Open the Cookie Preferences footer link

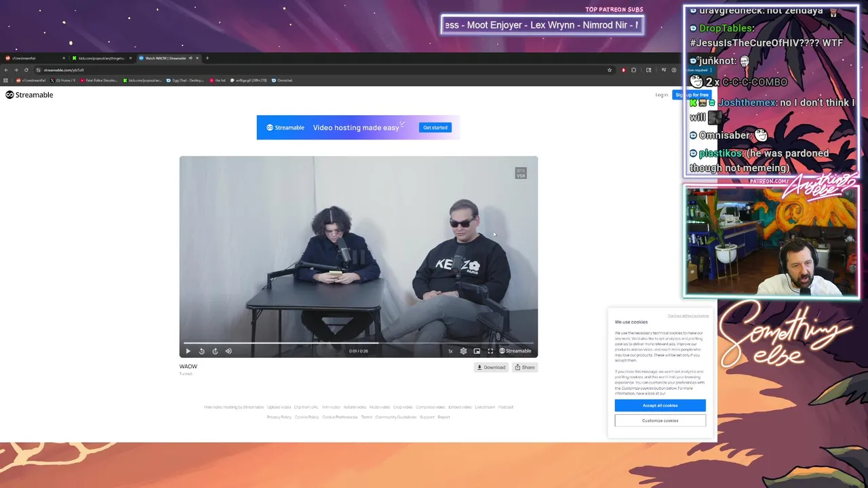pos(340,418)
